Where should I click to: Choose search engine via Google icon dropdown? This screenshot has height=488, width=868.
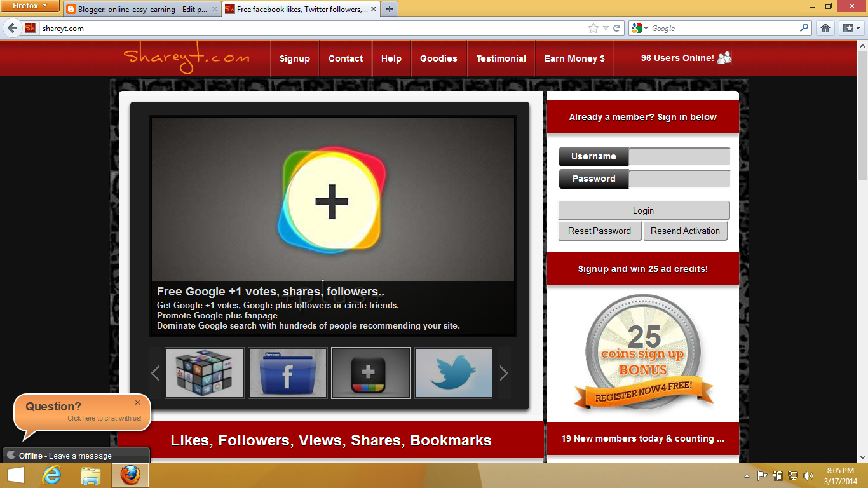pyautogui.click(x=639, y=28)
